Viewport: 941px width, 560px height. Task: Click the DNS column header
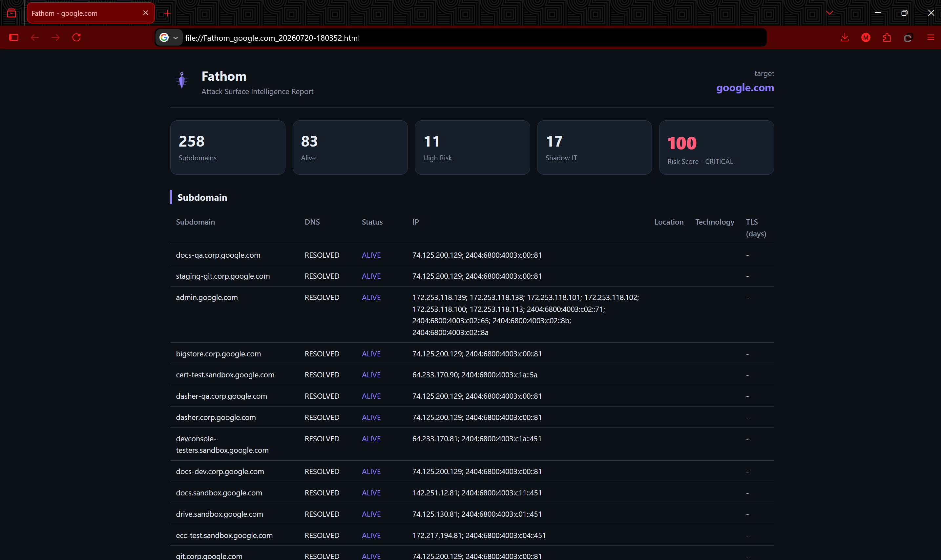[312, 222]
